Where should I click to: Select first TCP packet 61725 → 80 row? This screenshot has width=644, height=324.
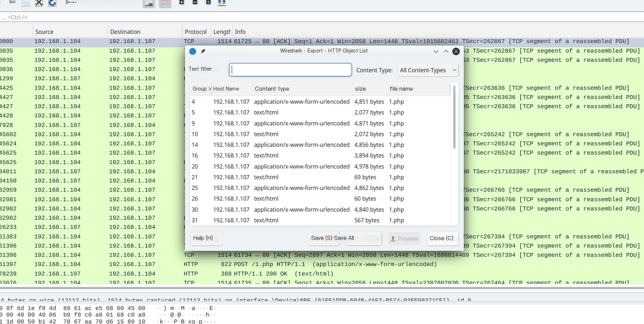[x=322, y=41]
